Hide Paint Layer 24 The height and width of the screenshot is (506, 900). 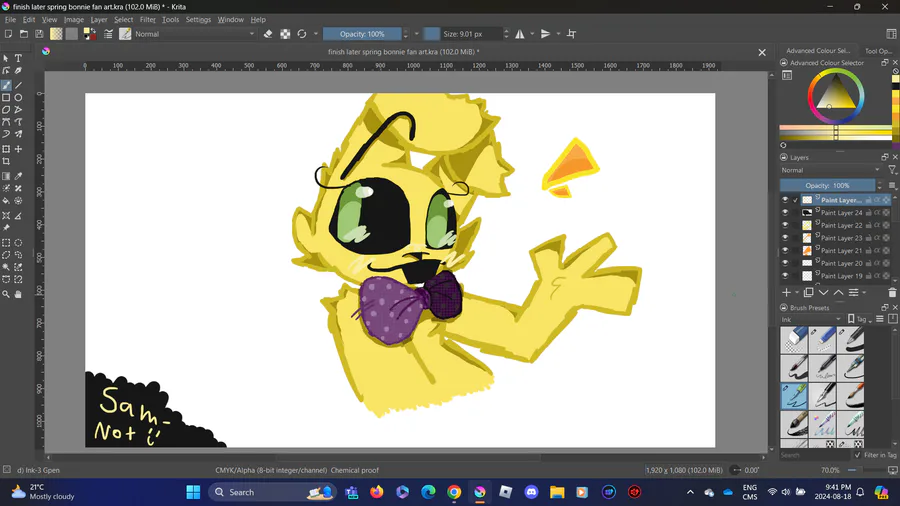(785, 212)
